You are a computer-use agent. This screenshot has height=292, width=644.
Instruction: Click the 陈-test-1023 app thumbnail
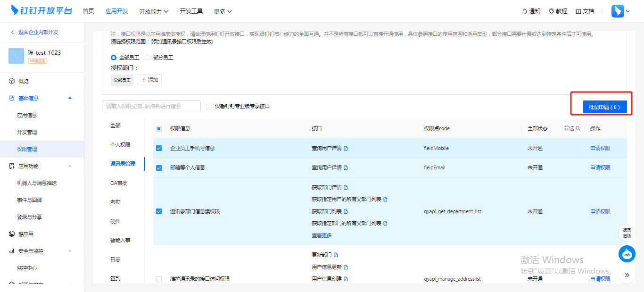pyautogui.click(x=16, y=56)
